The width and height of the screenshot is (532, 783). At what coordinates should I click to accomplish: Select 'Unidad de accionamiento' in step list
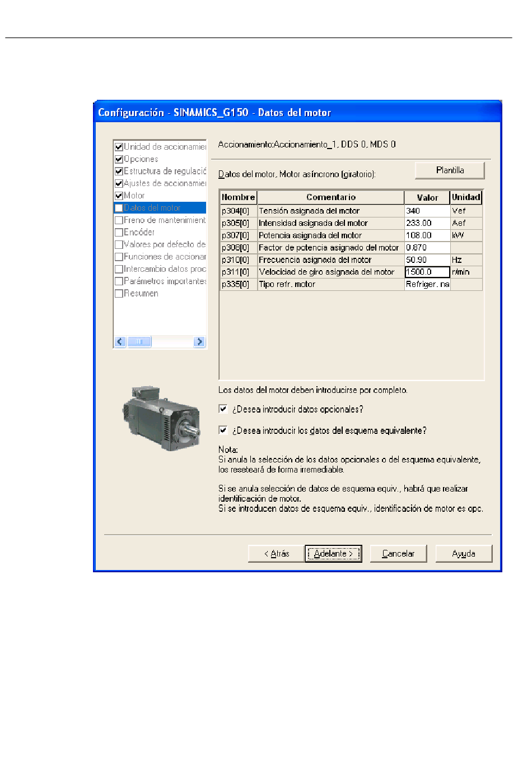pyautogui.click(x=165, y=147)
